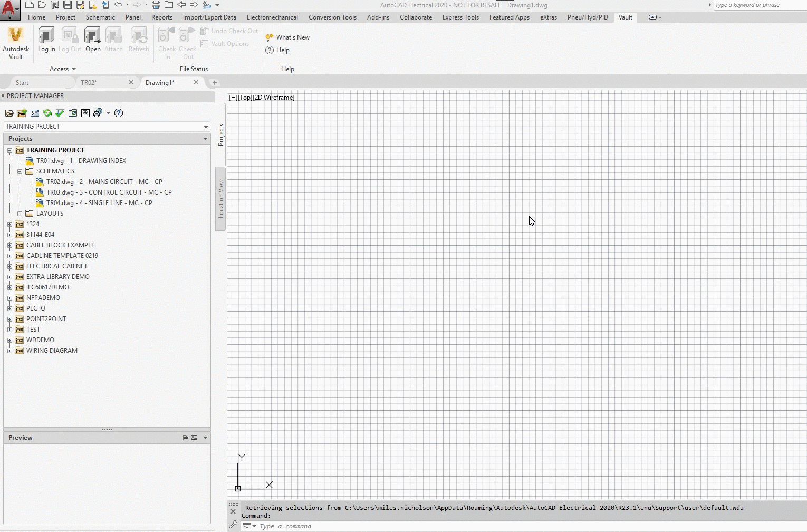
Task: Open the Electromechanical ribbon tab
Action: pos(272,17)
